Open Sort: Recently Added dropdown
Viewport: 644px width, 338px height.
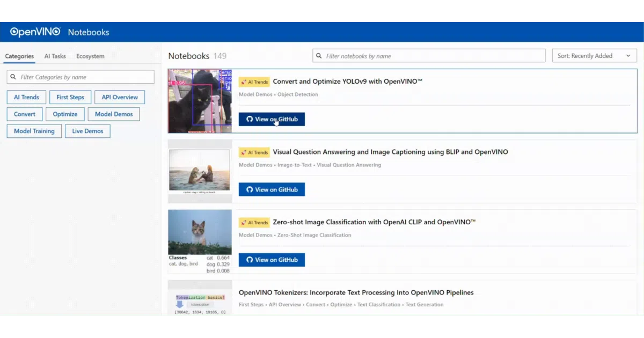pyautogui.click(x=594, y=56)
